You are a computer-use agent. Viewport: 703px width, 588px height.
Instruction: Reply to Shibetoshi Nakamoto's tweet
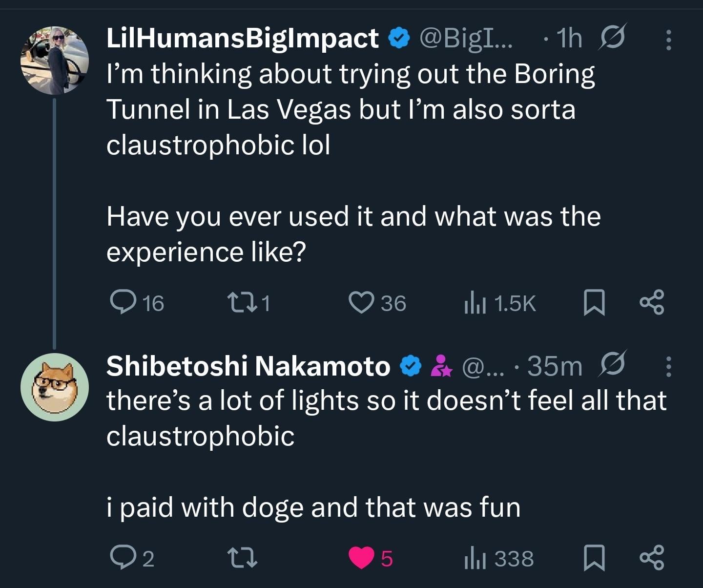(x=122, y=557)
